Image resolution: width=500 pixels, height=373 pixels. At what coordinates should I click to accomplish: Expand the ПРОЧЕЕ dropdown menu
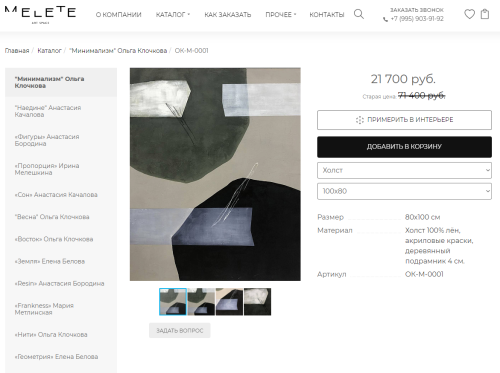(281, 15)
